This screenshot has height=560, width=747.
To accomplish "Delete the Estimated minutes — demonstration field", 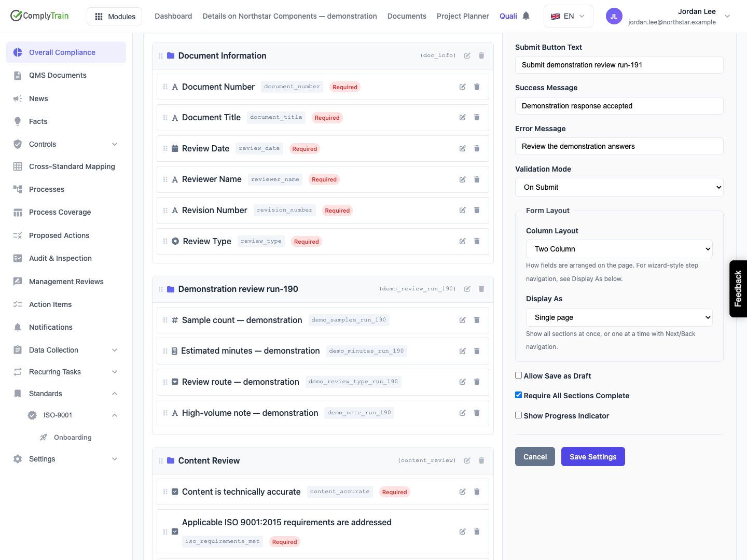I will pyautogui.click(x=477, y=351).
